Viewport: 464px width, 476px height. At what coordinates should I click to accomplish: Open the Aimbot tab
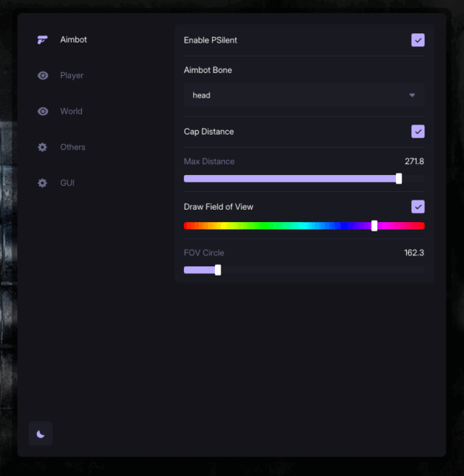pos(73,39)
